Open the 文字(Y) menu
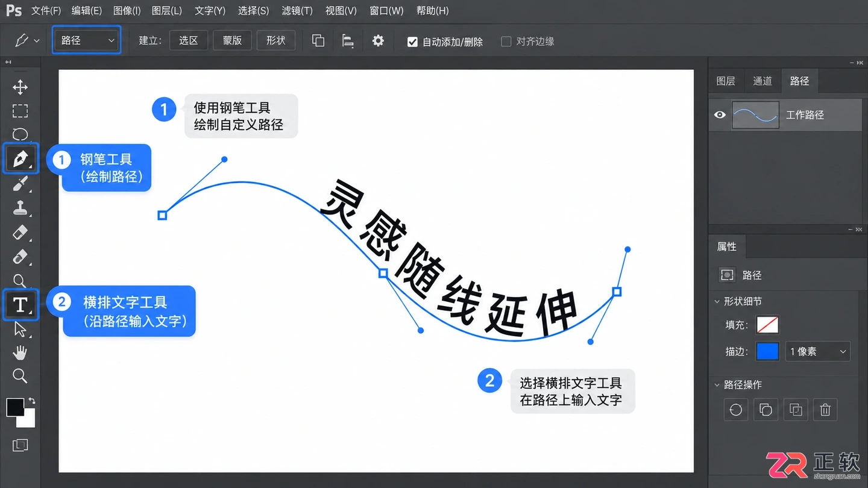The width and height of the screenshot is (868, 488). point(210,11)
